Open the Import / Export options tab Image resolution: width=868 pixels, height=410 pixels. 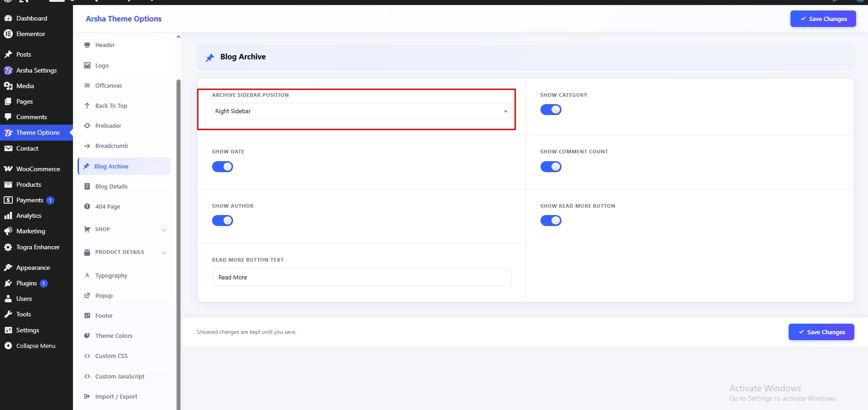coord(124,396)
